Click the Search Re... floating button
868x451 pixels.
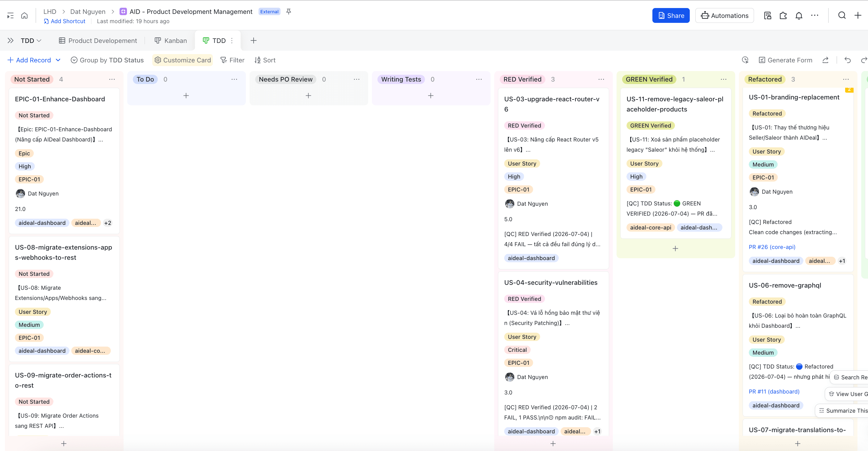(849, 377)
